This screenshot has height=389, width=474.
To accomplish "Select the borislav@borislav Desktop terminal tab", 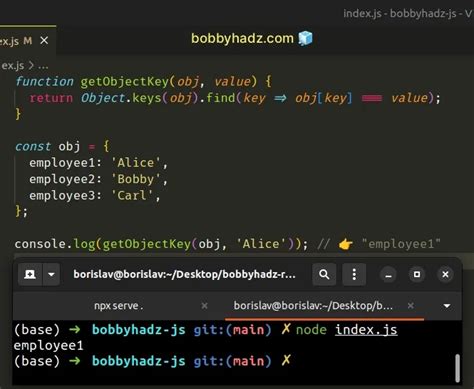I will point(313,306).
